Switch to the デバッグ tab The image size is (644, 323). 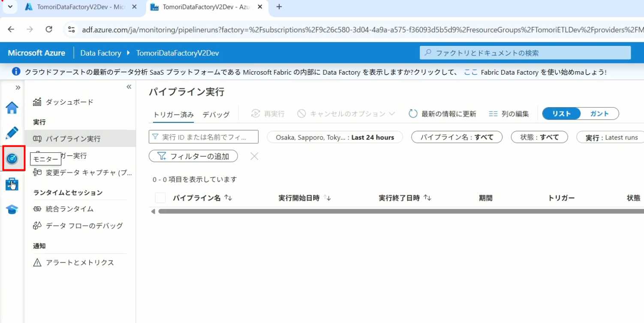coord(216,115)
